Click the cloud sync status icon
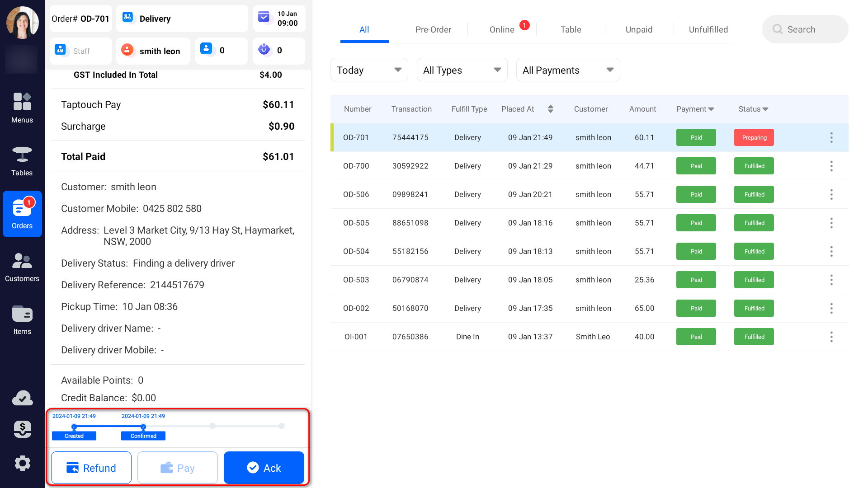Screen dimensions: 868x488 coord(22,398)
